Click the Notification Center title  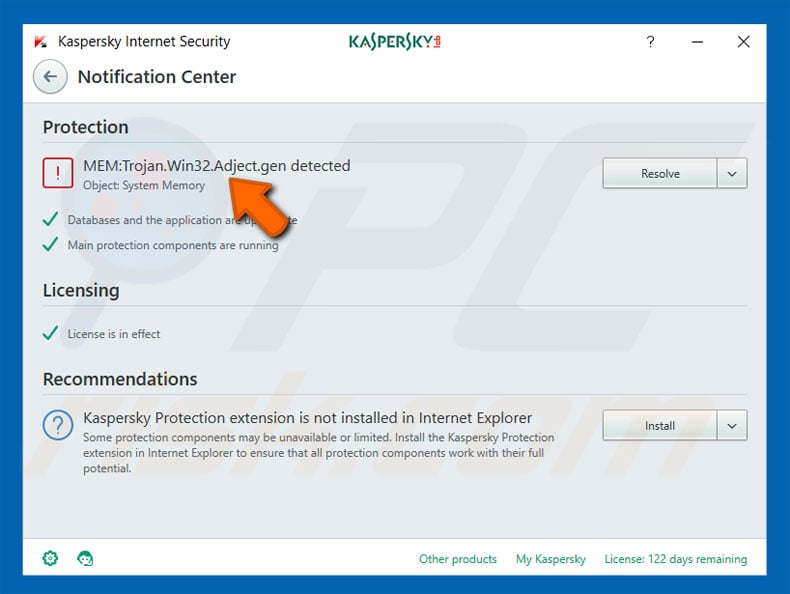[157, 77]
